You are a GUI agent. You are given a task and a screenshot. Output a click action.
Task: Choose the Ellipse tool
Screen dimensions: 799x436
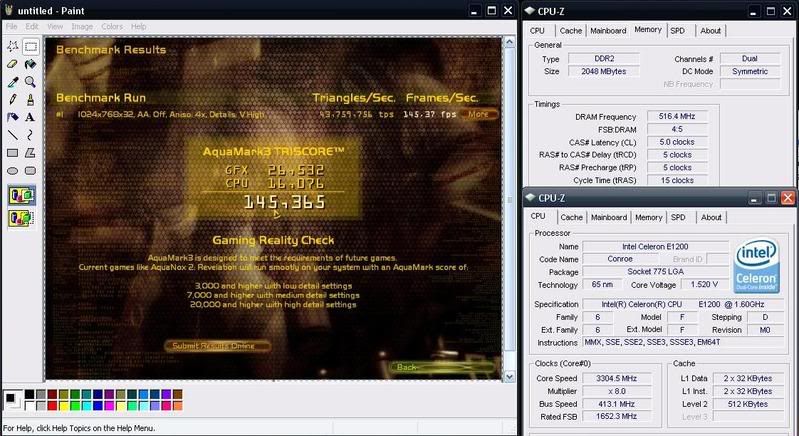tap(13, 171)
